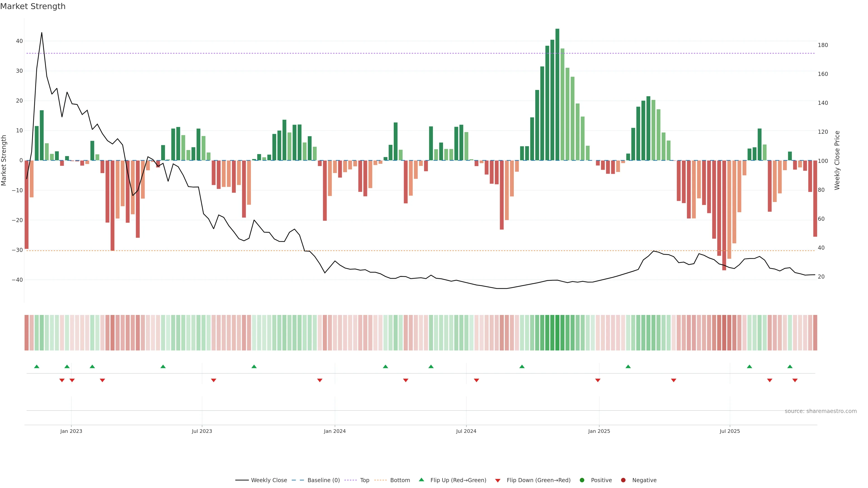Click the green Positive legend circle
Image resolution: width=868 pixels, height=488 pixels.
582,480
